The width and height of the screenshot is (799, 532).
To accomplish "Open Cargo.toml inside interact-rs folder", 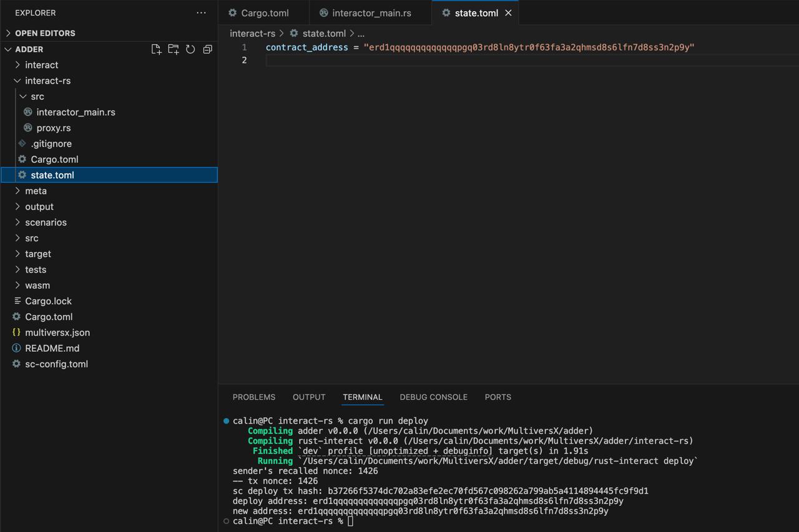I will click(54, 160).
